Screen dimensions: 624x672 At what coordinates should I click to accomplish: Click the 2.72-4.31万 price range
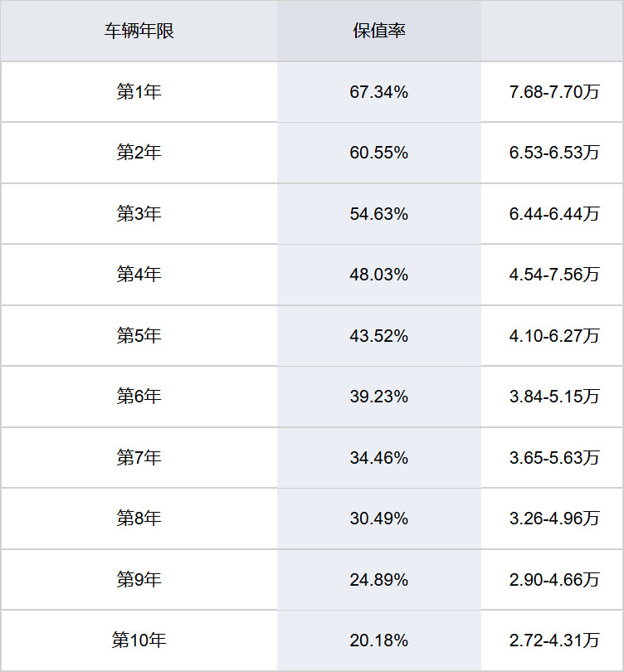(553, 640)
